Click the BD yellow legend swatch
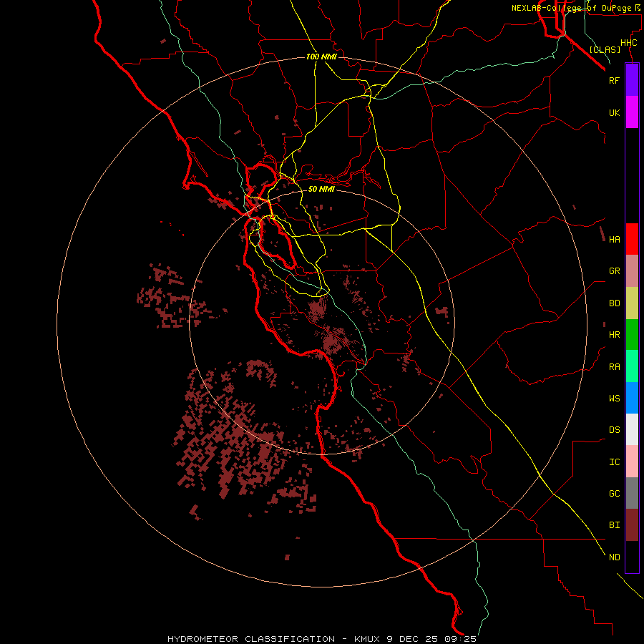The width and height of the screenshot is (644, 644). pyautogui.click(x=632, y=303)
